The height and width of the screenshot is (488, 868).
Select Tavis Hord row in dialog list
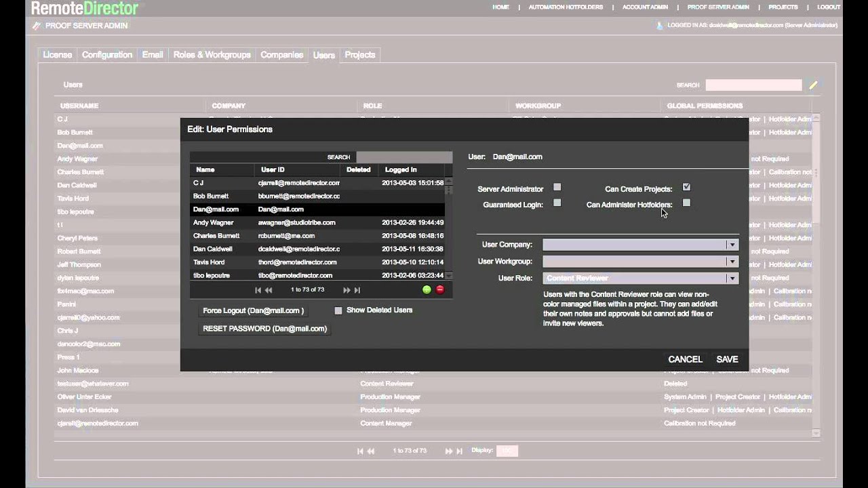(317, 262)
